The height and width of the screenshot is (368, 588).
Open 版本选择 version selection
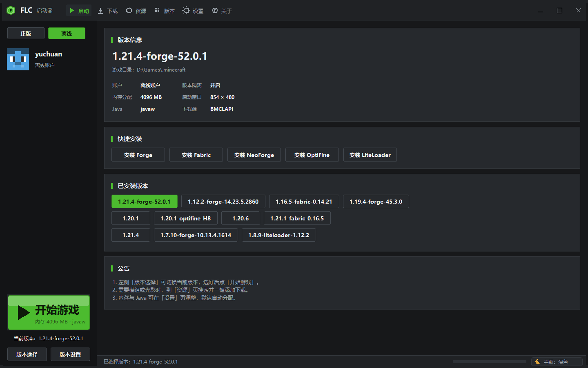coord(27,355)
